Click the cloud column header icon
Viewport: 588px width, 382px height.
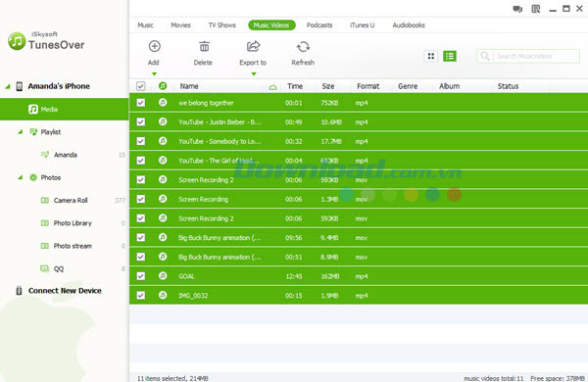coord(273,87)
